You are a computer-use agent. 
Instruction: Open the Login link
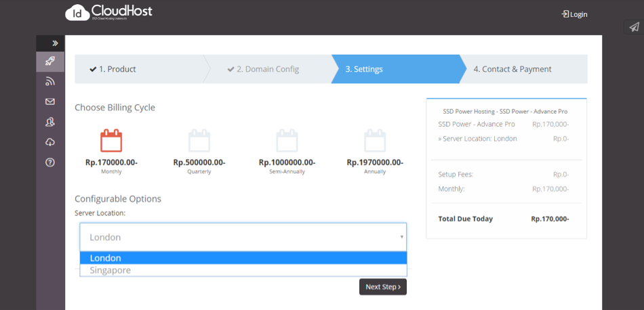[575, 14]
